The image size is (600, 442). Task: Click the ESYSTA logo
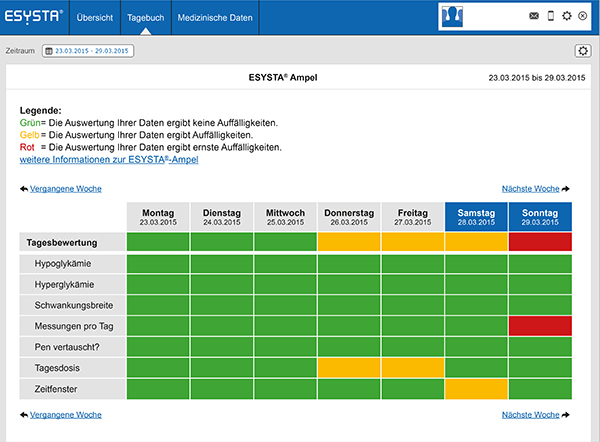coord(34,17)
